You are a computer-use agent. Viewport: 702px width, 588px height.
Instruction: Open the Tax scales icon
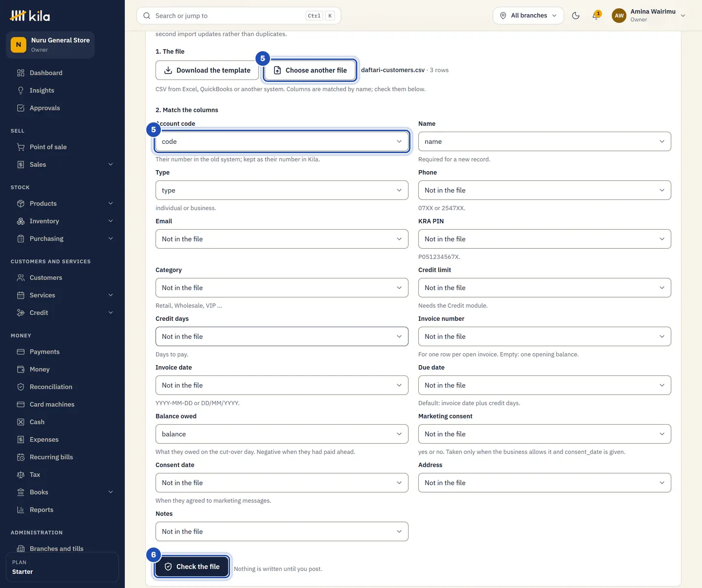click(20, 474)
